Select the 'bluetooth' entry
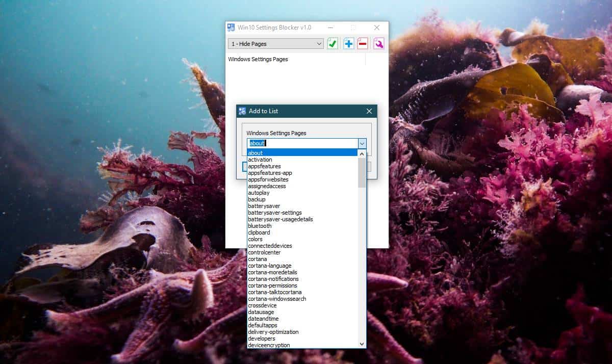This screenshot has width=612, height=364. pyautogui.click(x=302, y=226)
